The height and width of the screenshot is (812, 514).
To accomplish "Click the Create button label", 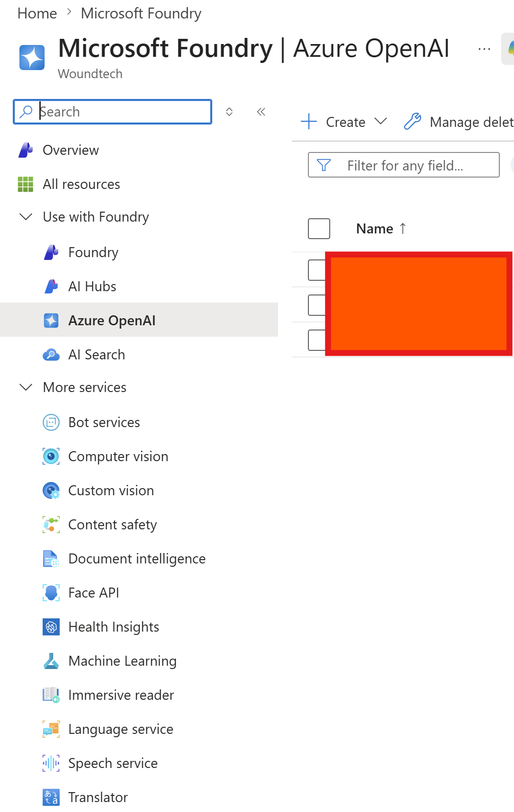I will [345, 122].
